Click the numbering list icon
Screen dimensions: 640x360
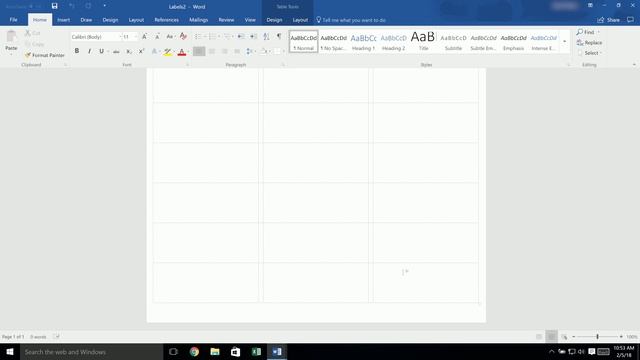point(212,37)
